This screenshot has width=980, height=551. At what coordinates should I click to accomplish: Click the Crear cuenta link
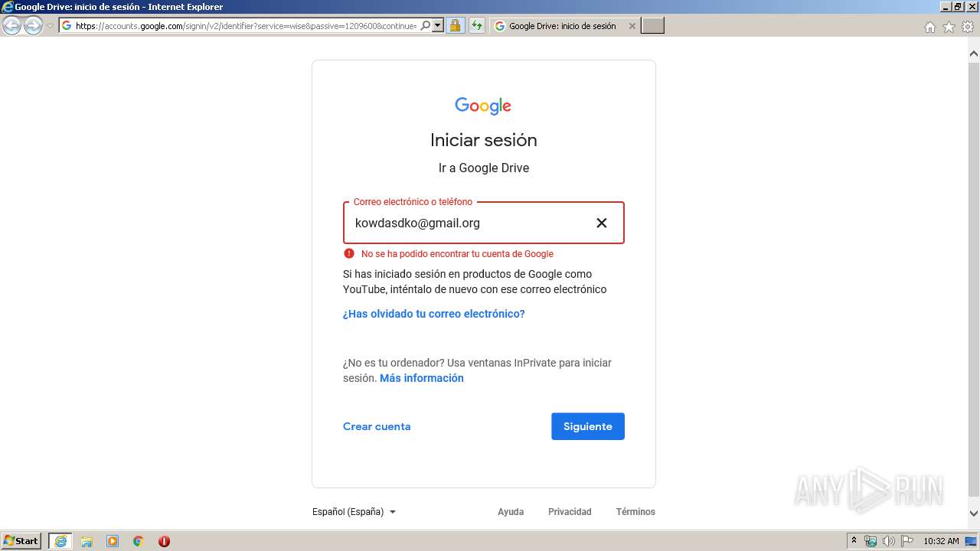click(x=377, y=426)
